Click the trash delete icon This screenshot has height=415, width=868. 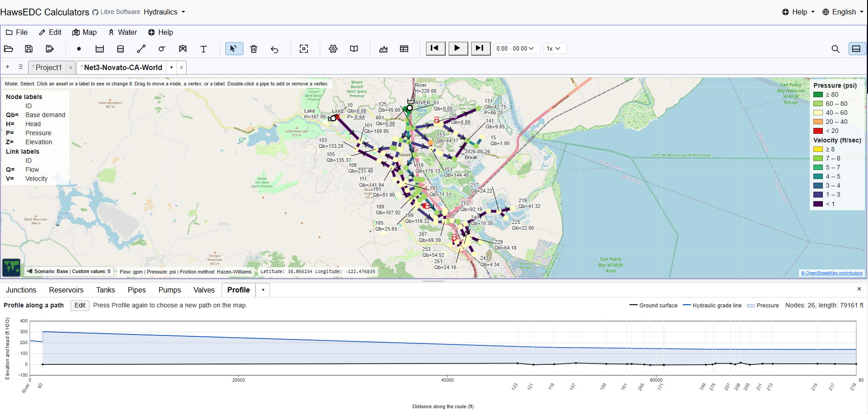tap(254, 49)
